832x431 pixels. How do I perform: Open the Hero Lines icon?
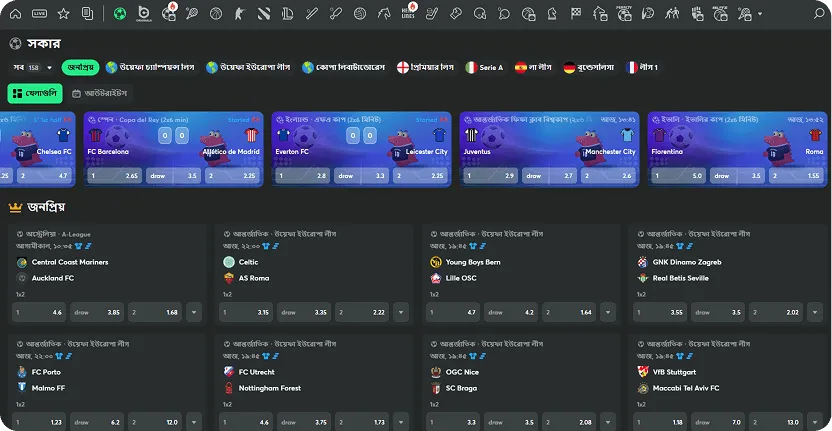408,13
